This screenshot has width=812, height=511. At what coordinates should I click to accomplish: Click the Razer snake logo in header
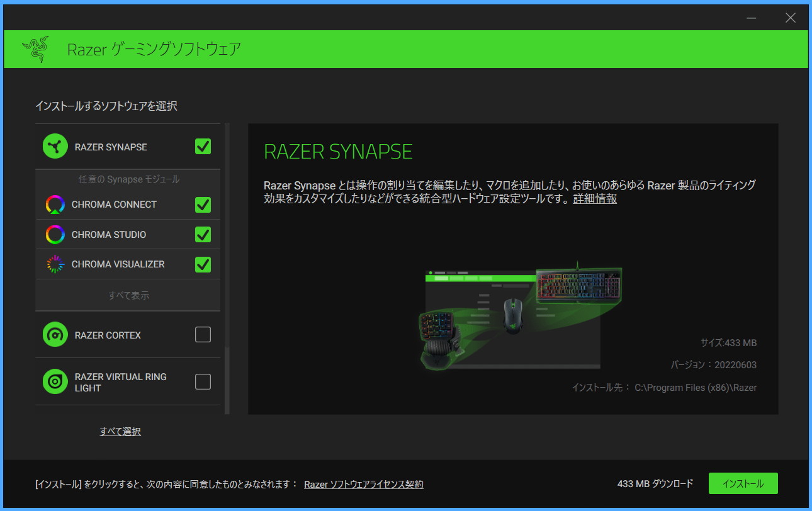click(35, 49)
